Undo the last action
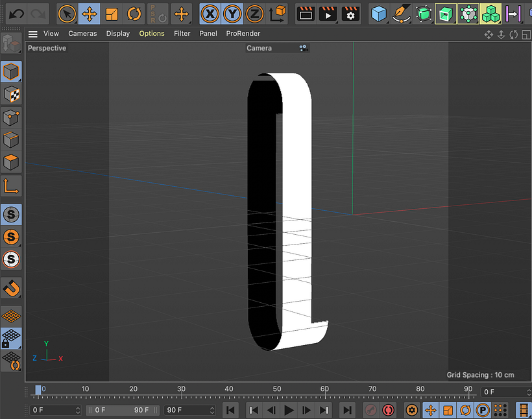532x419 pixels. tap(16, 14)
